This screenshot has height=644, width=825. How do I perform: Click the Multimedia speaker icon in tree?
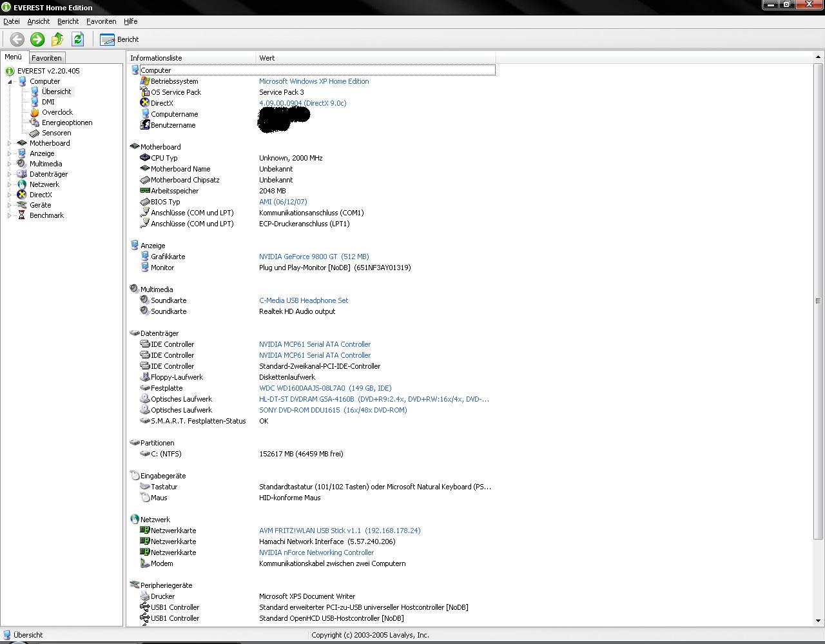(x=22, y=164)
